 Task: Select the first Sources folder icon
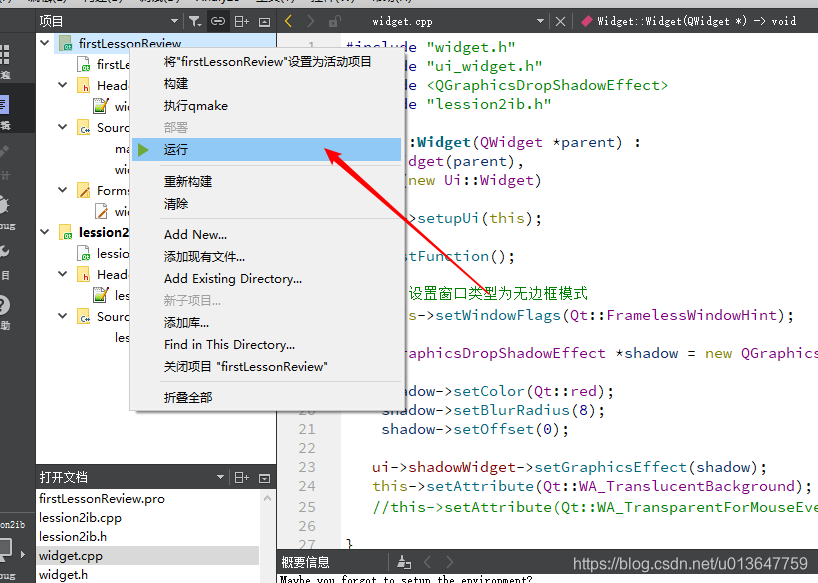click(x=83, y=127)
